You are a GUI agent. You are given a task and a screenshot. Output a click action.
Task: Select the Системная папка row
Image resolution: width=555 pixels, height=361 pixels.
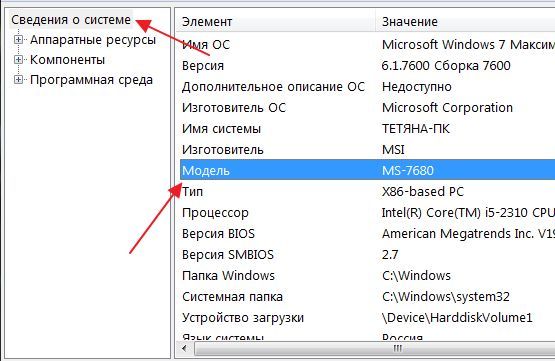tap(367, 297)
